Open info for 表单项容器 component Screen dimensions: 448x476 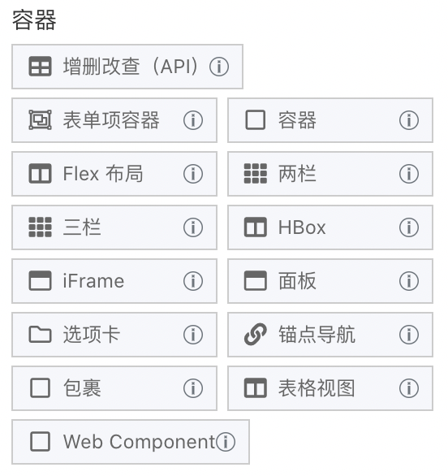(x=193, y=120)
